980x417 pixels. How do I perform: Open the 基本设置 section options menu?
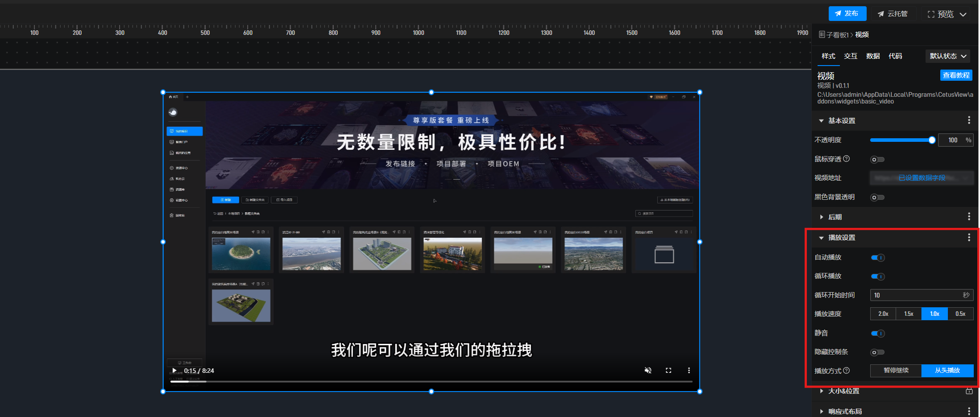[x=969, y=120]
